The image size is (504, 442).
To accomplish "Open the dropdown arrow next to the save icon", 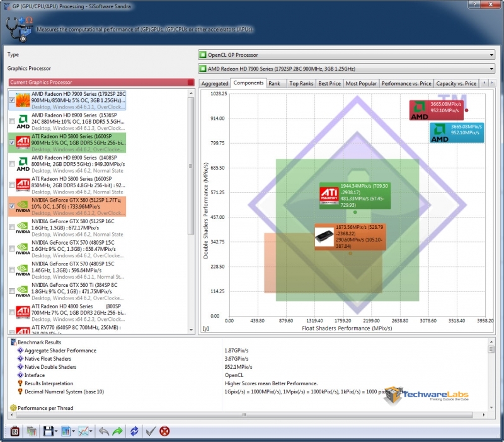I will pos(56,431).
